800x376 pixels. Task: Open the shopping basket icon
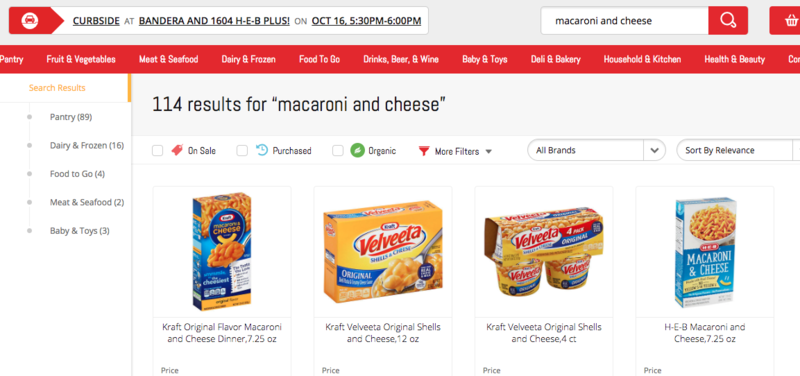tap(791, 20)
